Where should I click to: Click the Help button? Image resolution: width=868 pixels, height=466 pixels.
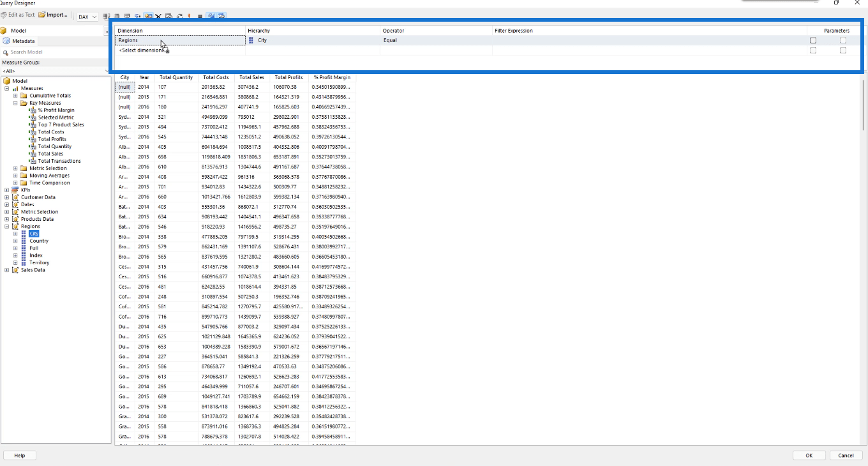tap(20, 455)
